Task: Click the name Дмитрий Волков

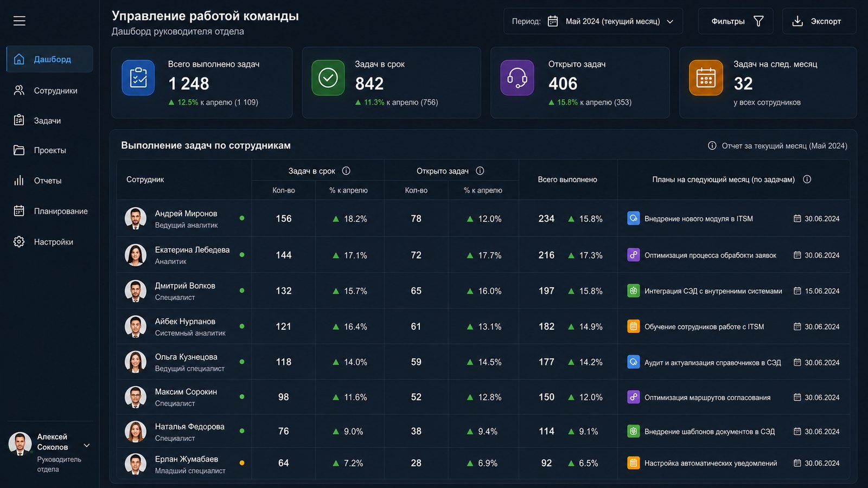Action: (x=185, y=286)
